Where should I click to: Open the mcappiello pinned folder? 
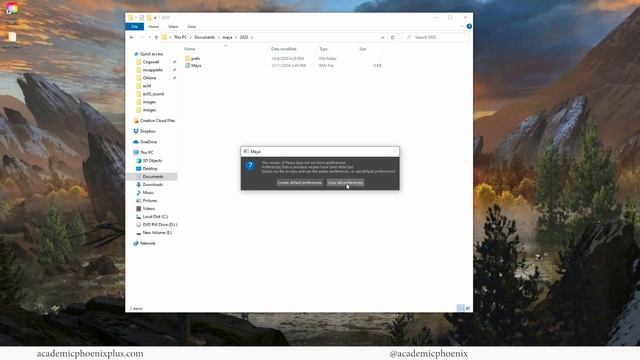[x=153, y=70]
